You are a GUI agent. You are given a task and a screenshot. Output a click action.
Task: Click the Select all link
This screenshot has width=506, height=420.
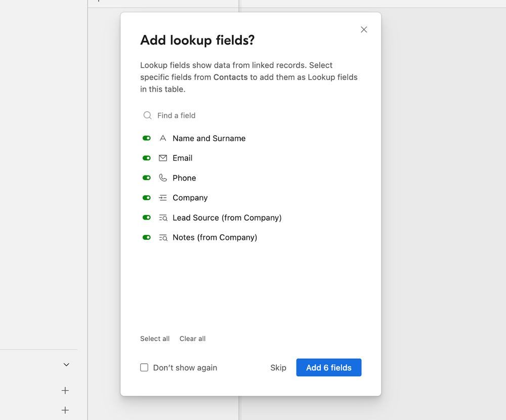155,339
